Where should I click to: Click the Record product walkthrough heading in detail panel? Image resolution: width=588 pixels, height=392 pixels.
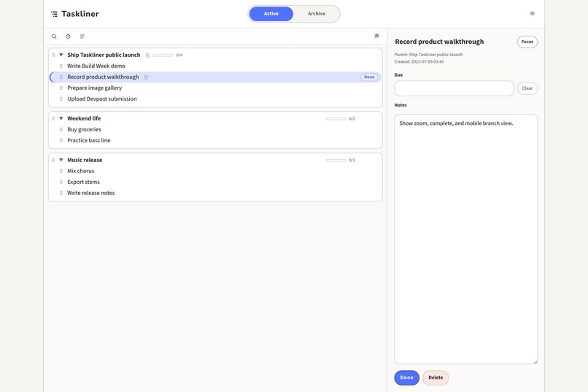pos(439,42)
